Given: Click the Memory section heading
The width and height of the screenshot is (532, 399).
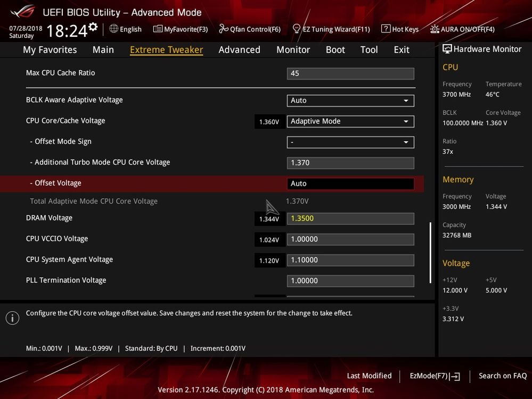Looking at the screenshot, I should tap(458, 180).
